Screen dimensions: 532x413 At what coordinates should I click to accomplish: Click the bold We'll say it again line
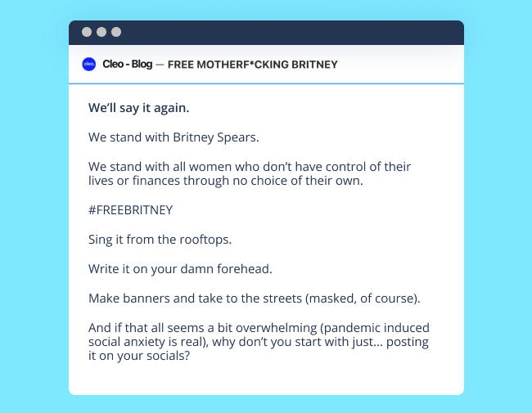click(139, 108)
